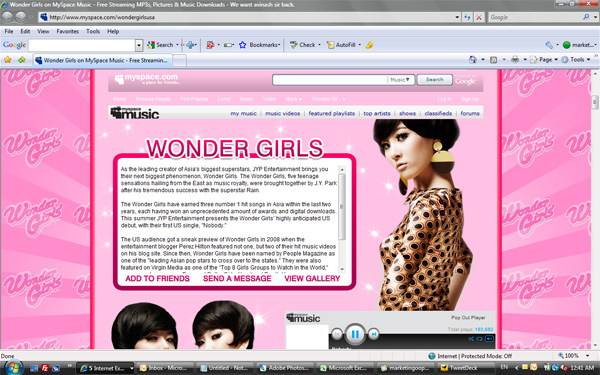600x375 pixels.
Task: Open the Page menu dropdown arrow
Action: [556, 60]
